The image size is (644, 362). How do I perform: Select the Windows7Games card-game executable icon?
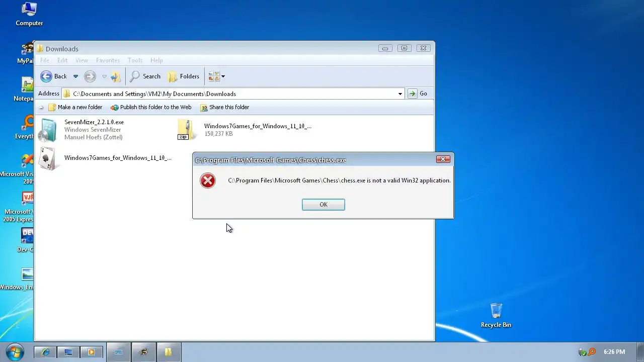(48, 158)
